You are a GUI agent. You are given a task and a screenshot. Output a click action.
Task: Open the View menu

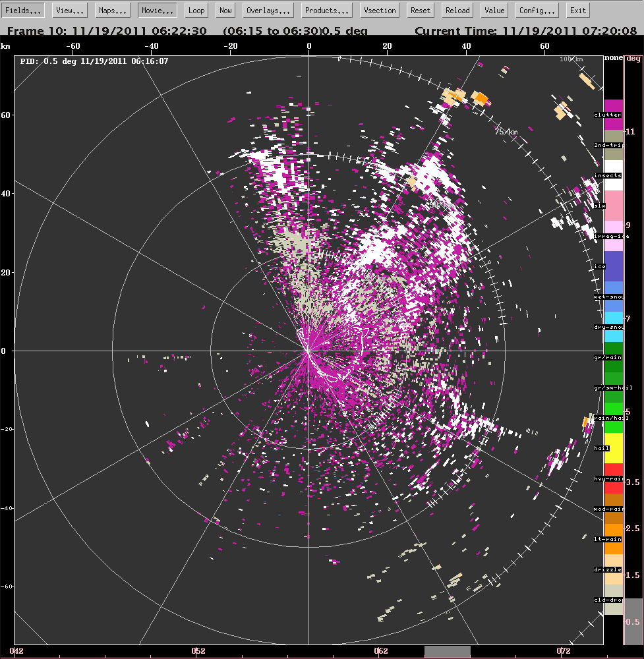tap(69, 10)
